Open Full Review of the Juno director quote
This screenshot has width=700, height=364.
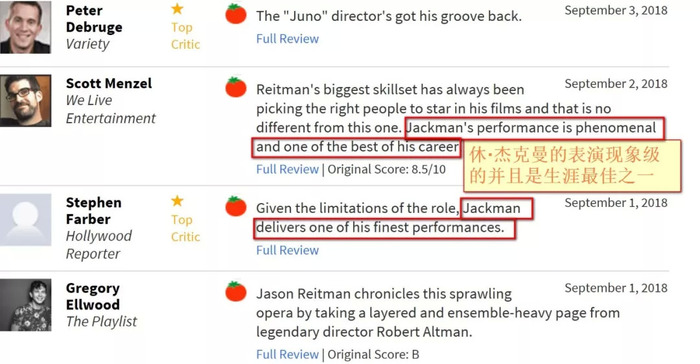pyautogui.click(x=288, y=39)
